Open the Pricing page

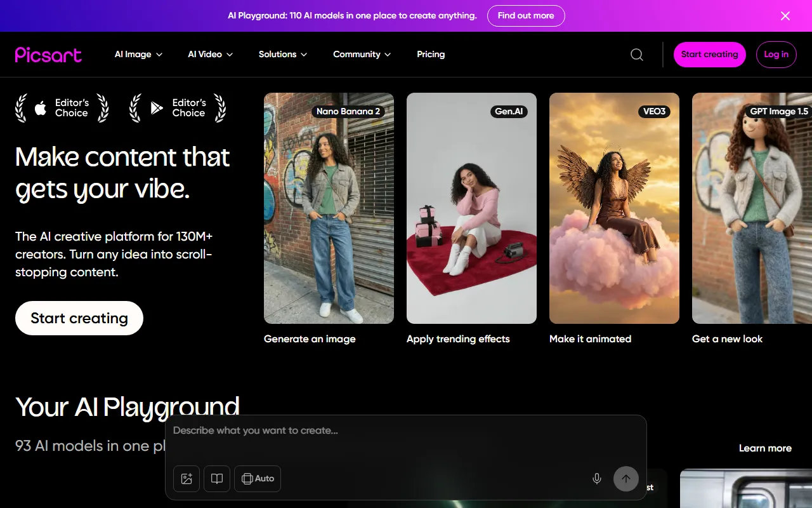pos(431,55)
